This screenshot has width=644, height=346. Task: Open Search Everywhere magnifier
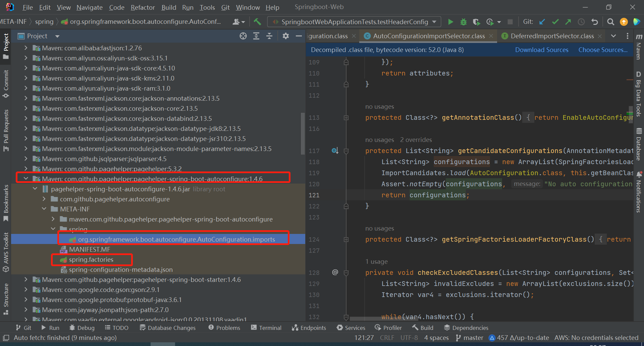pyautogui.click(x=610, y=22)
